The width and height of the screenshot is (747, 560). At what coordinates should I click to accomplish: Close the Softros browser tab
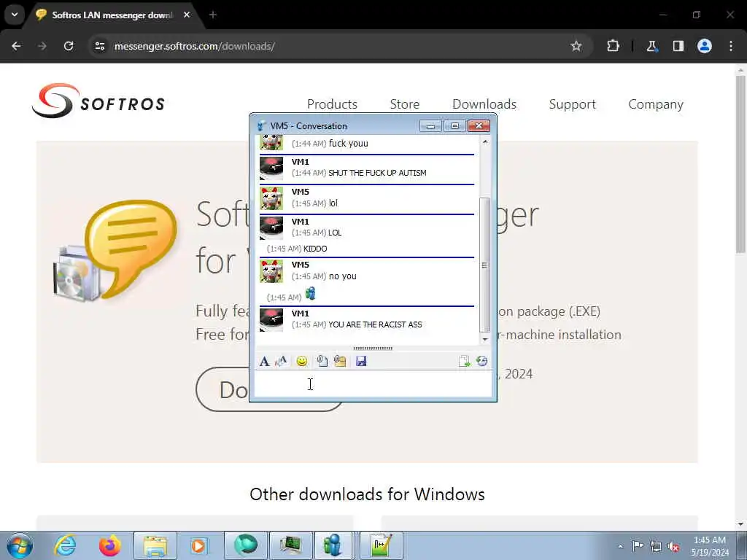pos(187,15)
